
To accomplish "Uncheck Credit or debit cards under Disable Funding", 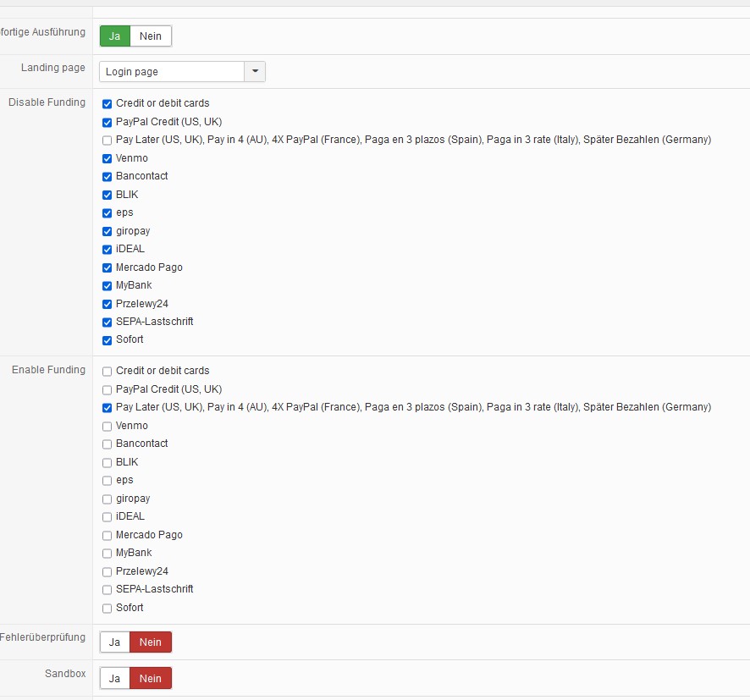I will click(108, 104).
